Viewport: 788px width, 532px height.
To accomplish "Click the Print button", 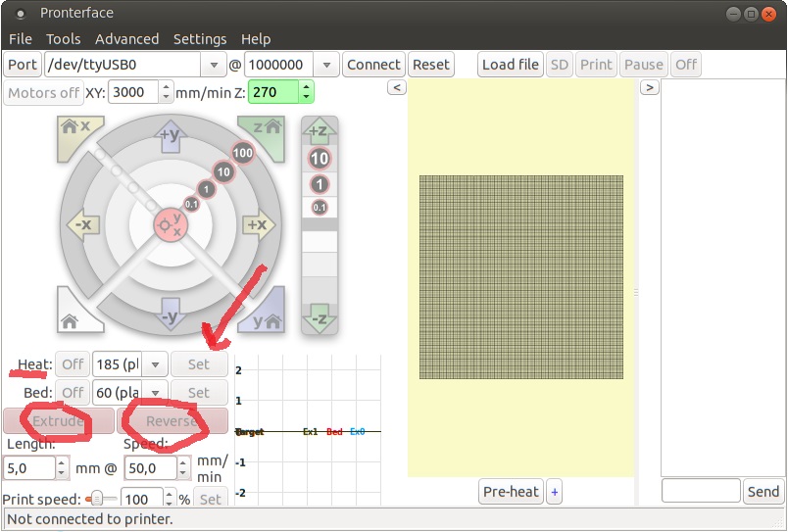I will tap(596, 65).
